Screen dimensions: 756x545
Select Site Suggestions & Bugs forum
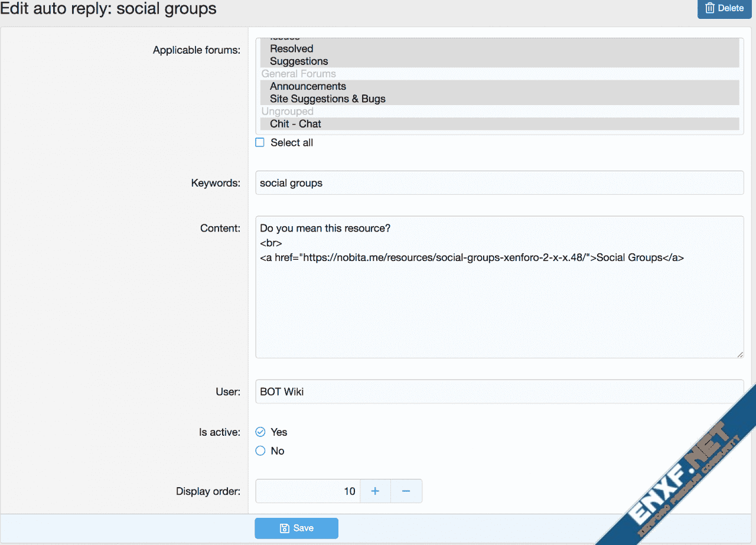327,99
